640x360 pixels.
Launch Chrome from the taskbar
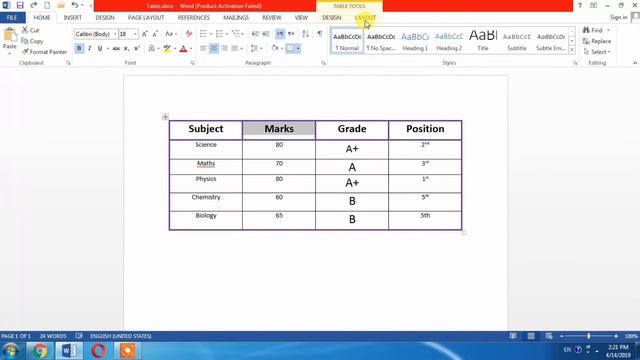40,351
